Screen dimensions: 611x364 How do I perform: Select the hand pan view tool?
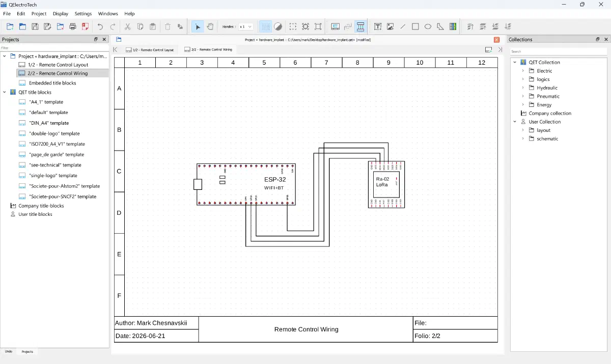pos(210,26)
